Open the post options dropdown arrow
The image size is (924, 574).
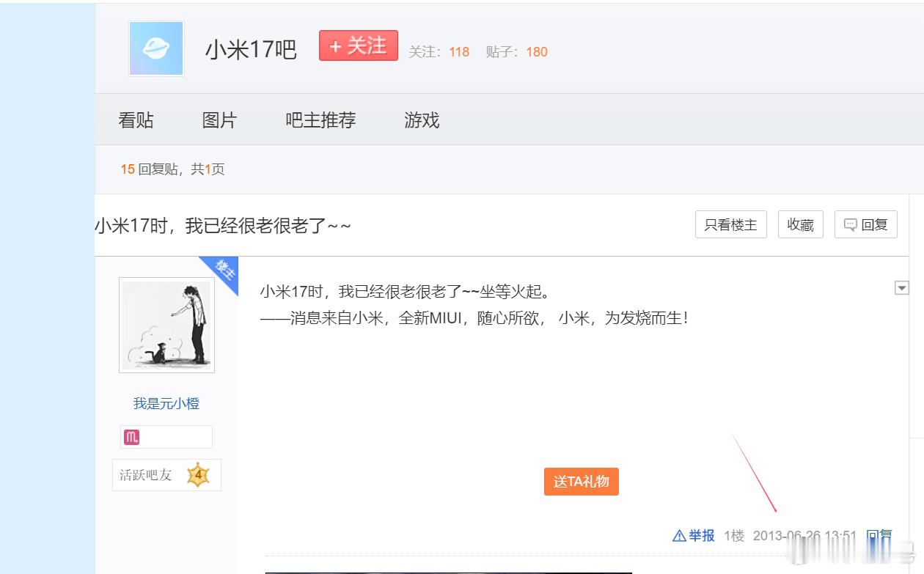(x=902, y=288)
